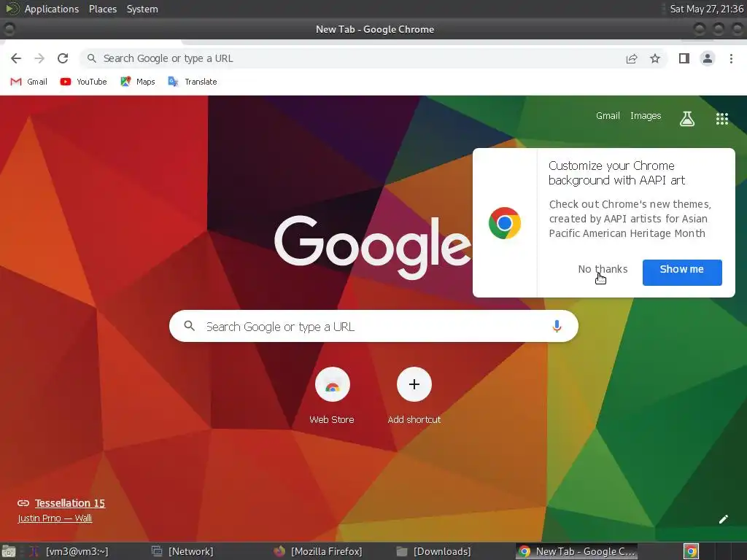Open the YouTube bookmark

83,82
